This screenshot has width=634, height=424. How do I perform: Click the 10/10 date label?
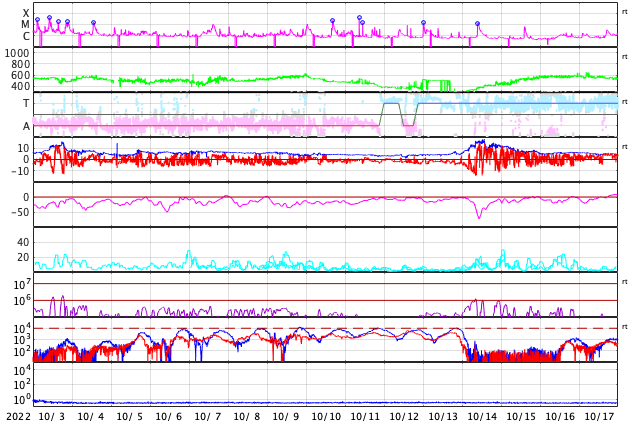(326, 416)
